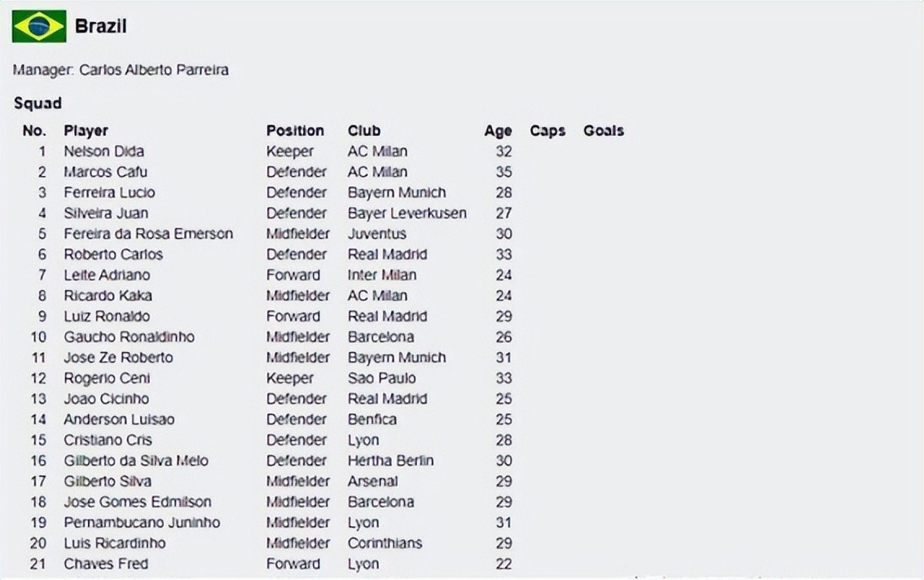The image size is (924, 580).
Task: Select the Brazil heading text
Action: tap(100, 27)
